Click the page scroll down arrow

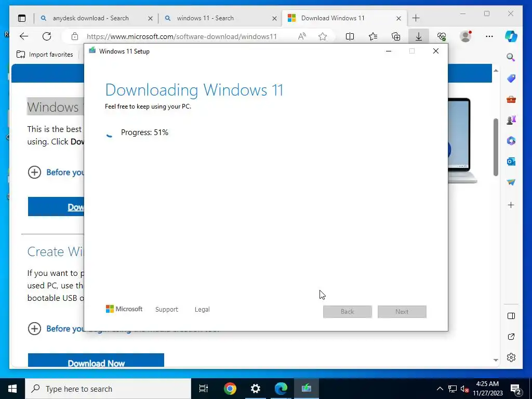[x=496, y=360]
